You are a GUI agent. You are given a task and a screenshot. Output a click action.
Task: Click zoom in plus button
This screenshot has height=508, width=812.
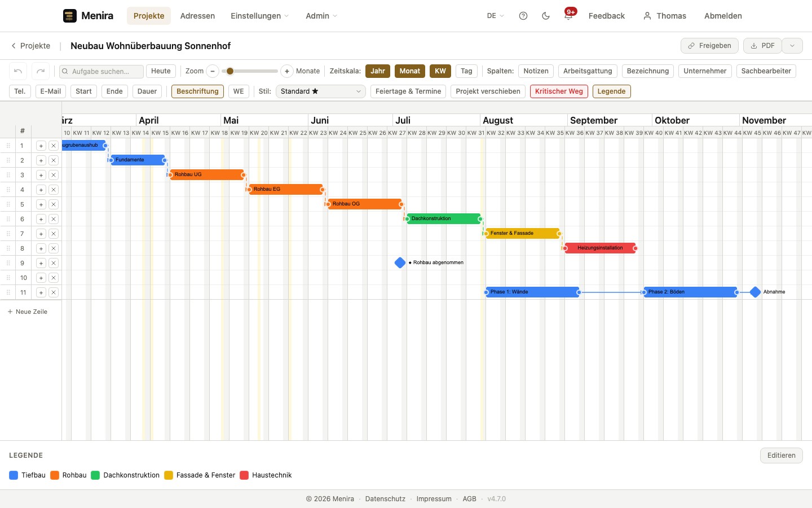287,71
